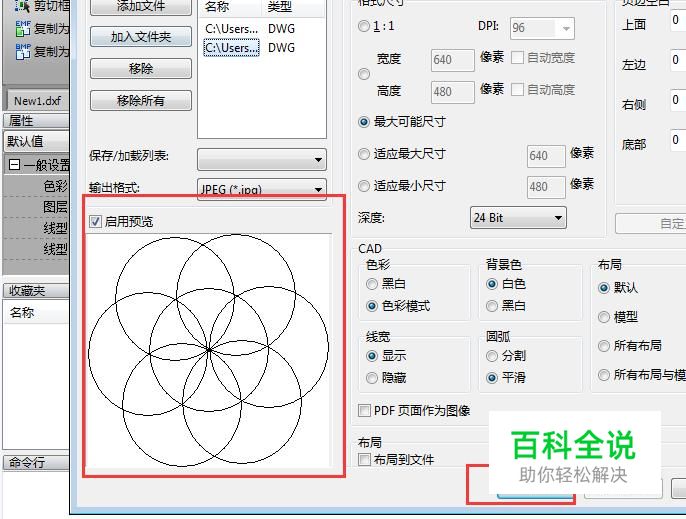
Task: Click the 移除 button
Action: 141,69
